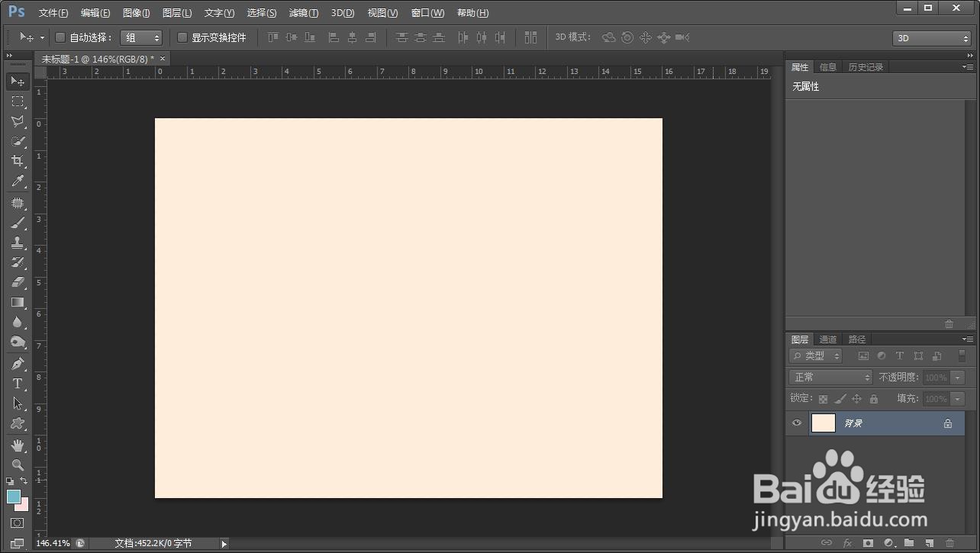Open the status bar info arrow

pos(224,544)
